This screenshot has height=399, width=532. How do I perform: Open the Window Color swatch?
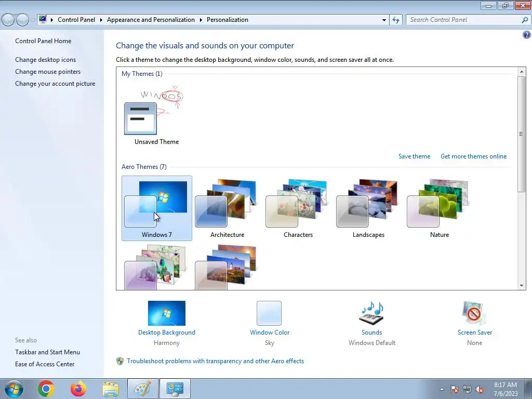pyautogui.click(x=269, y=313)
